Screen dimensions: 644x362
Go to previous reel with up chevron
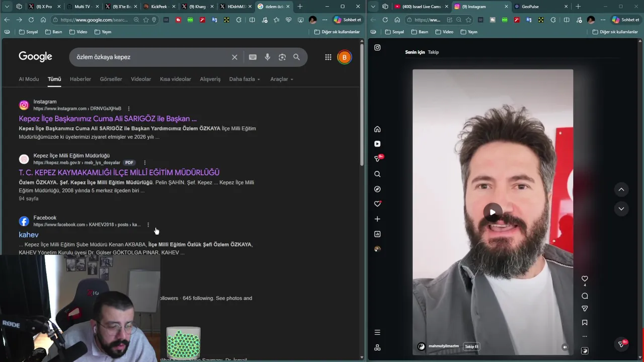point(621,190)
